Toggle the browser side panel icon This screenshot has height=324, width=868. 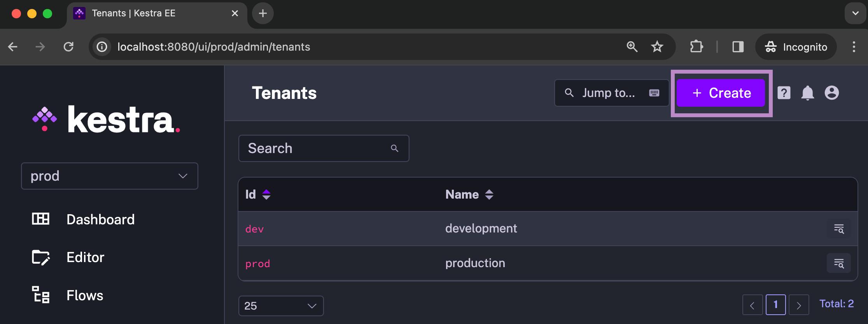pyautogui.click(x=738, y=47)
